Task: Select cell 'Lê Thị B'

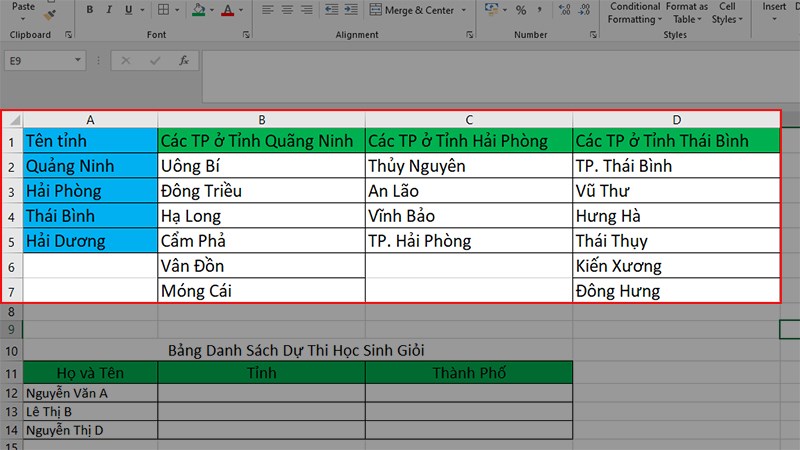Action: click(90, 412)
